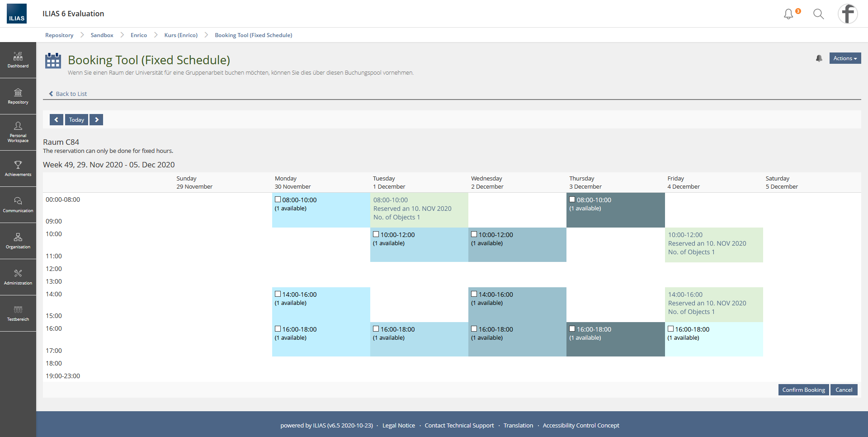Open Achievements trophy in sidebar
The width and height of the screenshot is (868, 437).
pyautogui.click(x=18, y=168)
